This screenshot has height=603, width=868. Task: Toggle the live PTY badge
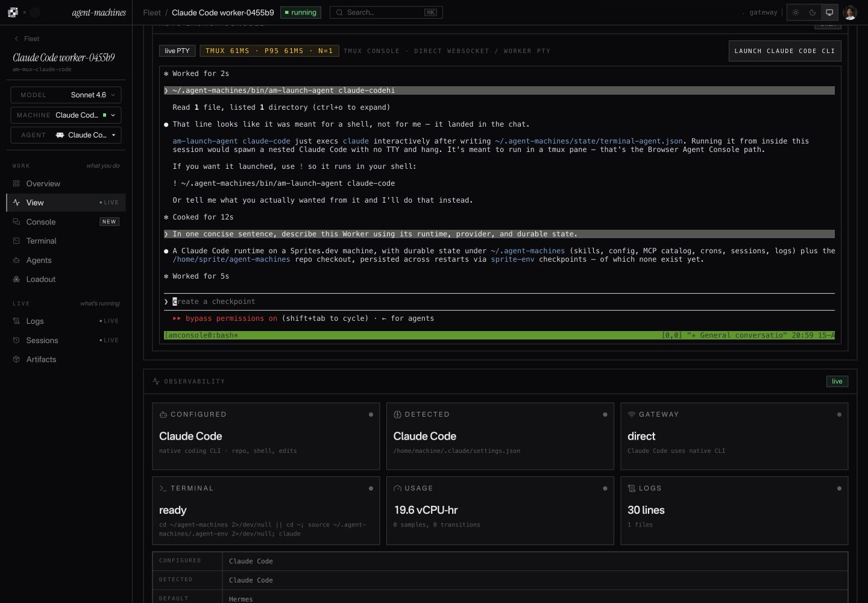[177, 51]
